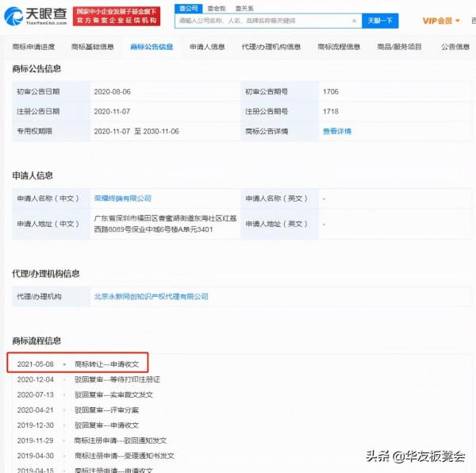Open the 查看详情 trademark announcement link
The width and height of the screenshot is (476, 473).
click(x=337, y=131)
